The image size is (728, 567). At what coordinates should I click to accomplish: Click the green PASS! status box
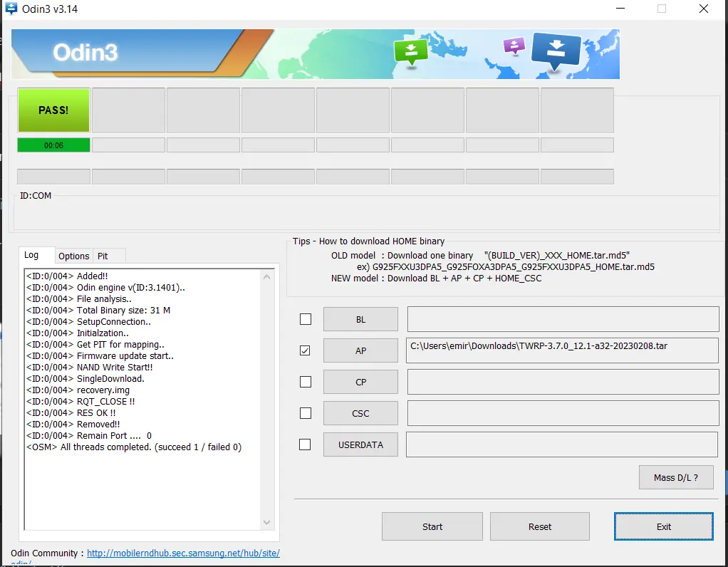(53, 110)
